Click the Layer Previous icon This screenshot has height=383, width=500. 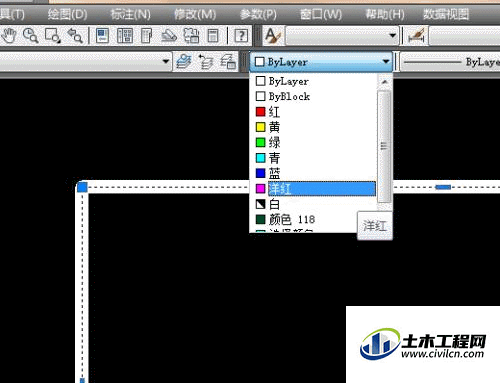[206, 61]
